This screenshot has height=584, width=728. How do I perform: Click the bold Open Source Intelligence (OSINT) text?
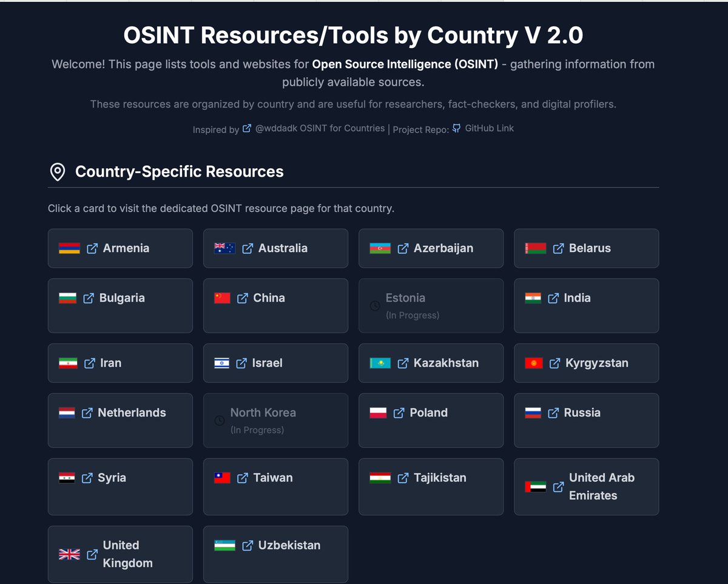(x=405, y=64)
